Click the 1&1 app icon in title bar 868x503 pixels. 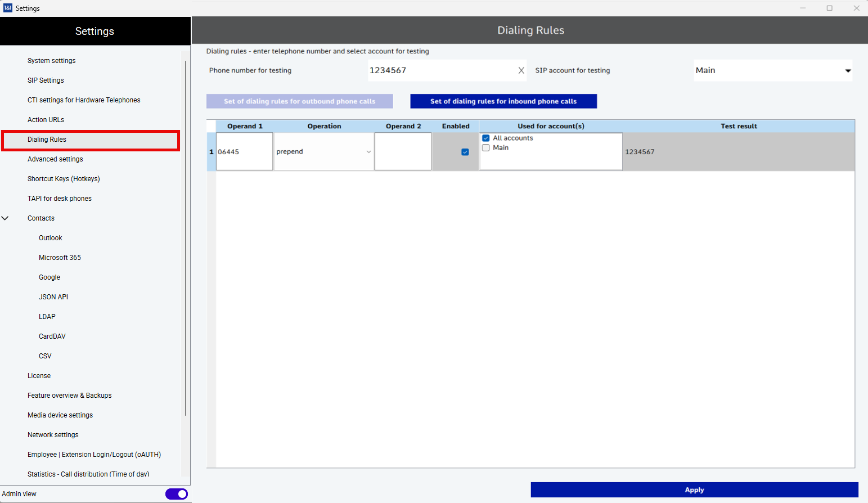pyautogui.click(x=8, y=8)
